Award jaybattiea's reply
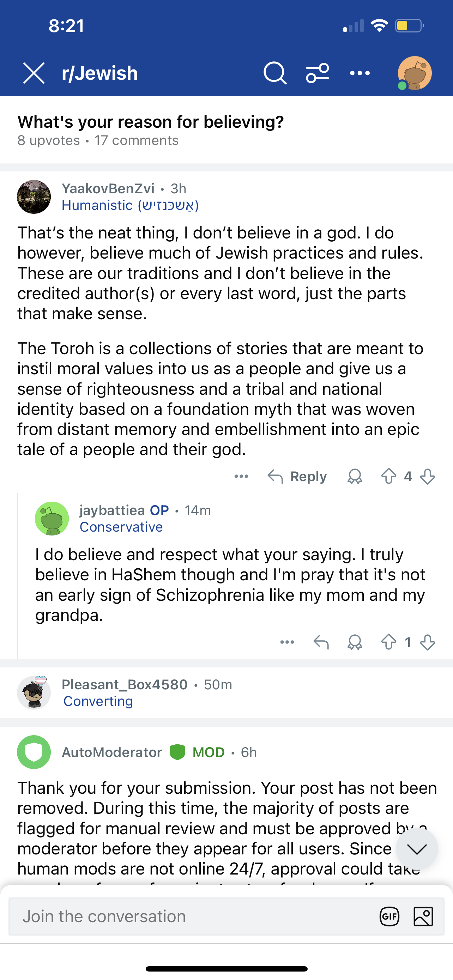The height and width of the screenshot is (980, 453). click(x=355, y=642)
